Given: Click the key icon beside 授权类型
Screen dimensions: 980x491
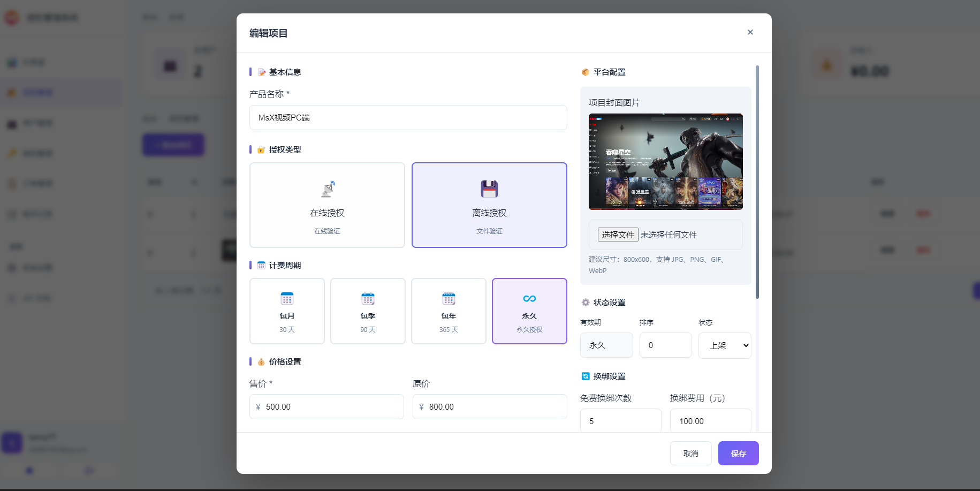Looking at the screenshot, I should [262, 150].
